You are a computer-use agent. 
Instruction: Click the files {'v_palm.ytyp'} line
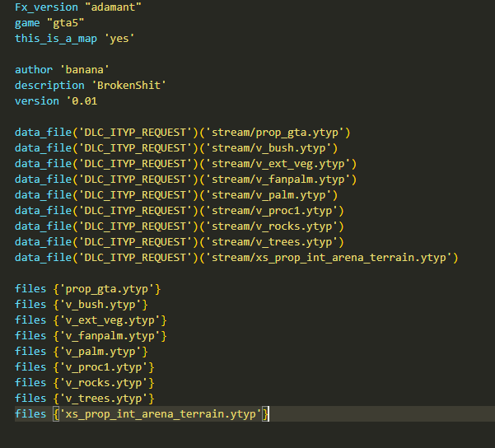point(82,352)
